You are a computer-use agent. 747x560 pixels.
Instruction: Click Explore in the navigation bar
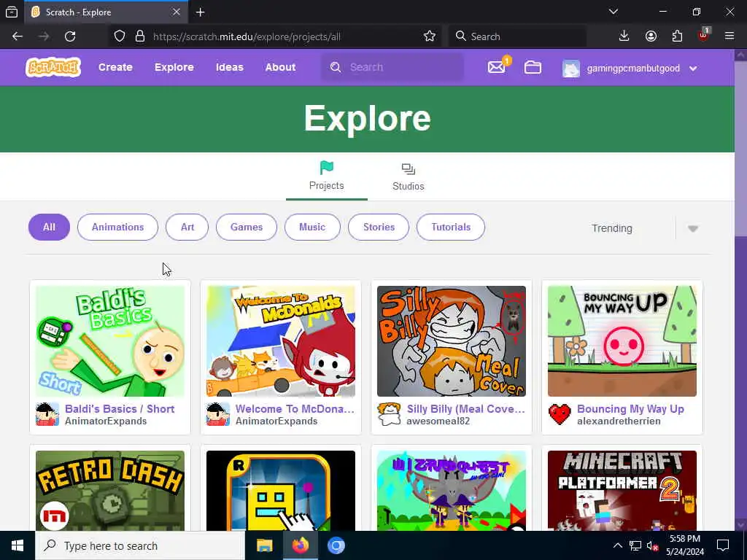(174, 67)
